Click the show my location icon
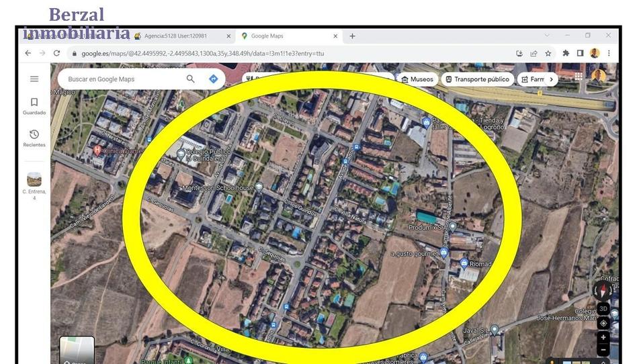Image resolution: width=637 pixels, height=364 pixels. [603, 323]
